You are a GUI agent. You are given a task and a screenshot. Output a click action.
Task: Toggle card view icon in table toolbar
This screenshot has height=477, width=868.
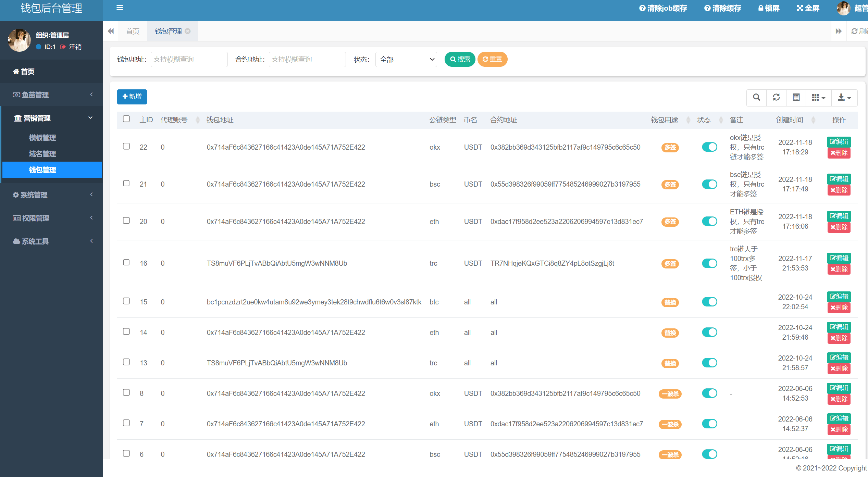click(x=796, y=98)
